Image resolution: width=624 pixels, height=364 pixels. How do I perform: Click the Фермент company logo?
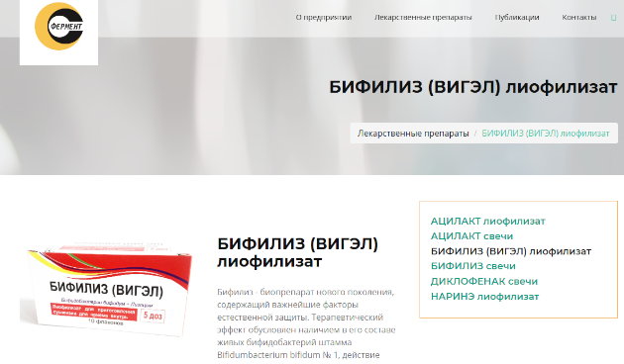[x=58, y=27]
